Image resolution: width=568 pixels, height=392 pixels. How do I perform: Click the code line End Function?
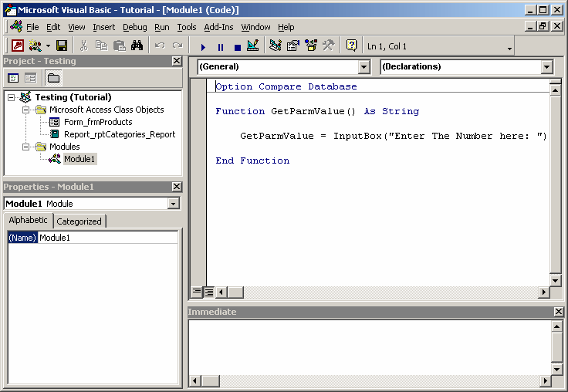[x=252, y=161]
